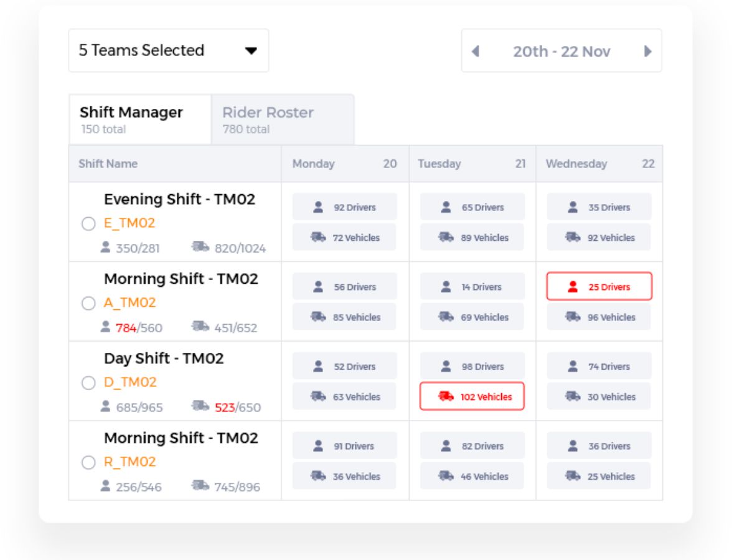Click the driver icon beside 784/560
Image resolution: width=747 pixels, height=560 pixels.
[106, 327]
